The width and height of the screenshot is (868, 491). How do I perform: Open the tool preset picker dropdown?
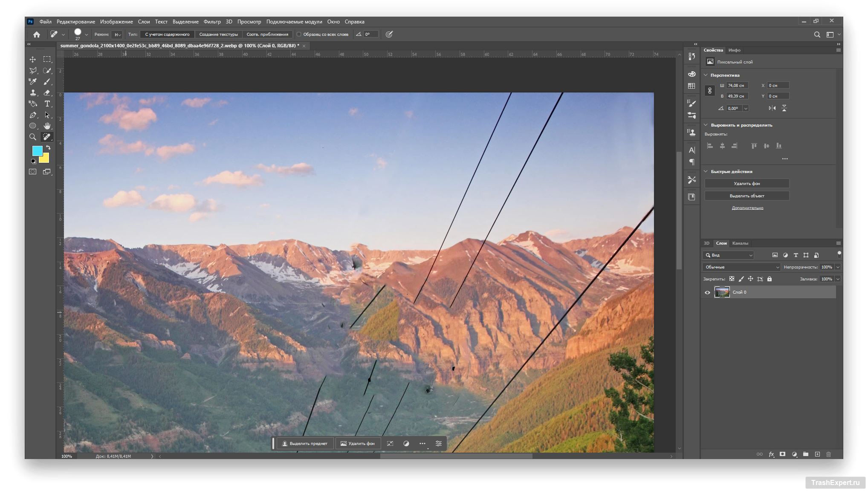point(63,35)
